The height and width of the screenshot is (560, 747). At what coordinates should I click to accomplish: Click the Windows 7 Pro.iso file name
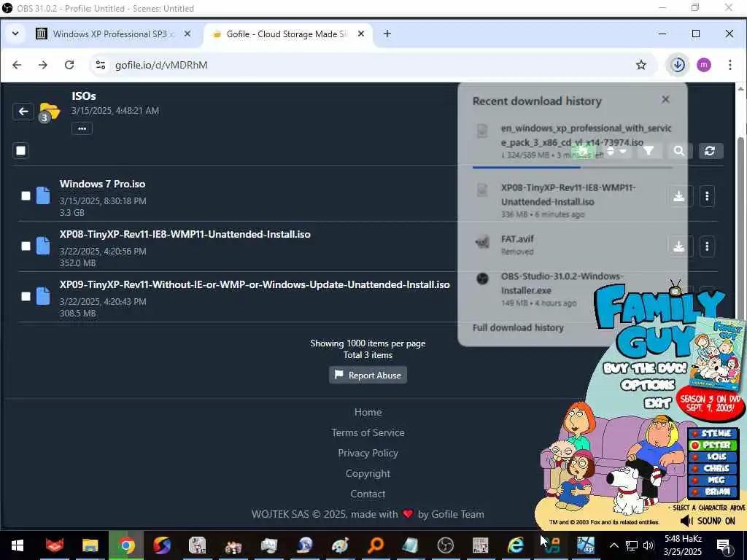tap(102, 184)
